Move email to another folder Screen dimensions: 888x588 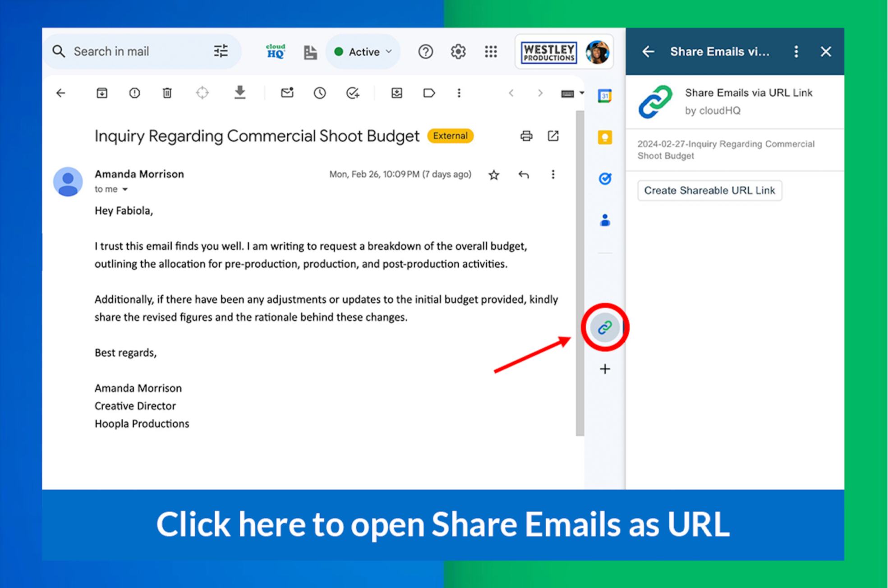click(397, 93)
